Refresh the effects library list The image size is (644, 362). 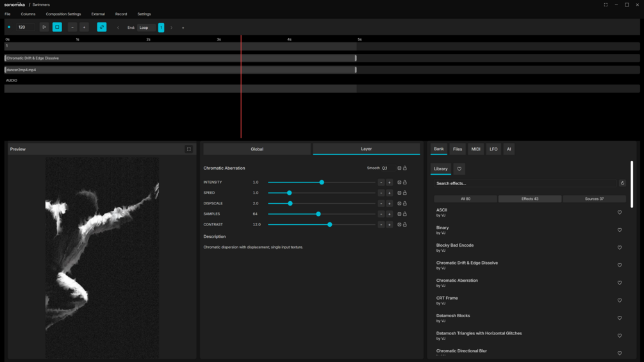(622, 183)
